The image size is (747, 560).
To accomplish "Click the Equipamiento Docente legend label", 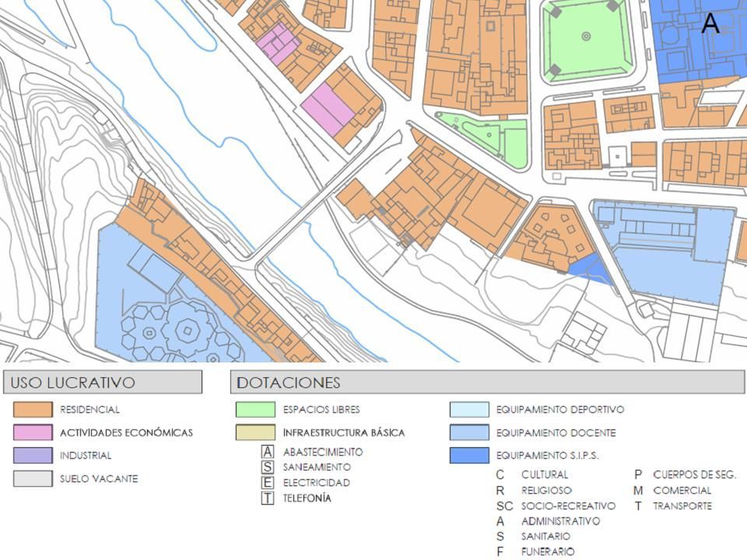I will [556, 432].
